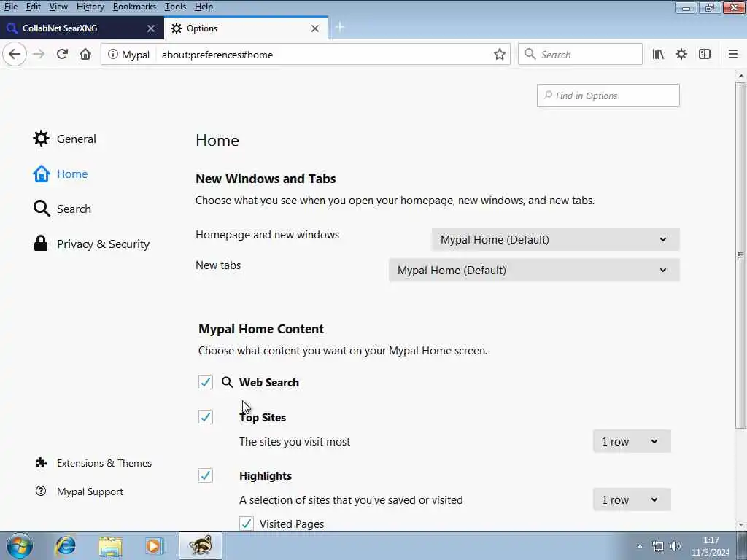Launch Internet Explorer from taskbar

65,545
